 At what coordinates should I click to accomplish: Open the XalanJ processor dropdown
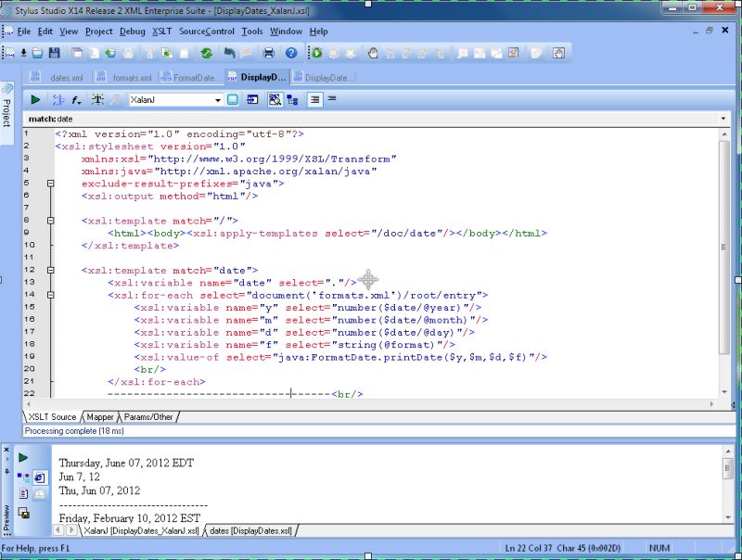pos(220,99)
